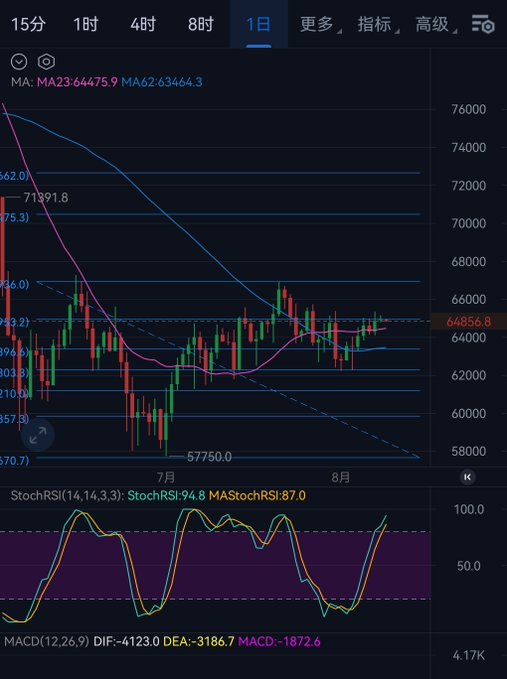Switch to the 15分 timeframe
507x679 pixels.
tap(28, 24)
